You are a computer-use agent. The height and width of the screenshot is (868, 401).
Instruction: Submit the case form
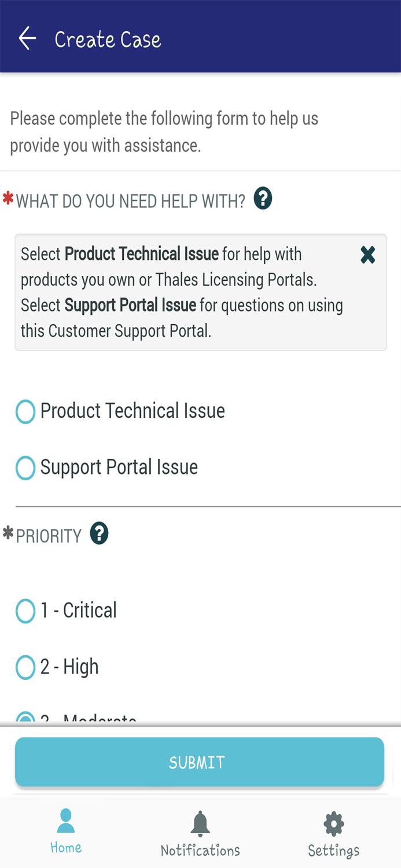(x=200, y=762)
